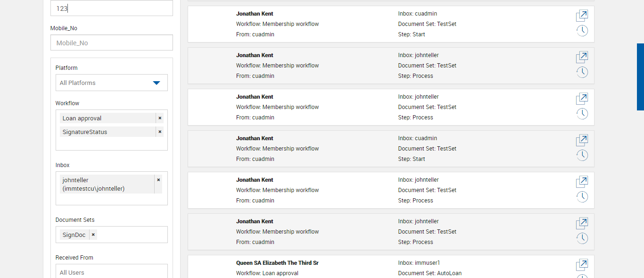Open first Jonathan Kent item in new window
Viewport: 644px width, 278px height.
[x=582, y=16]
